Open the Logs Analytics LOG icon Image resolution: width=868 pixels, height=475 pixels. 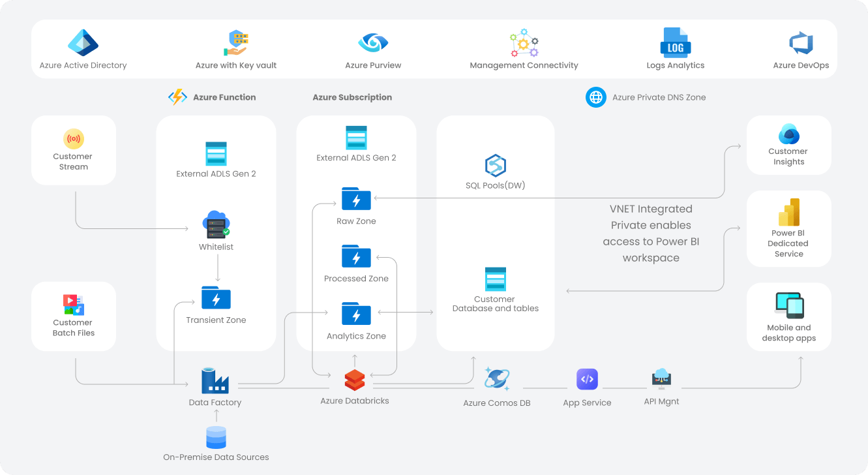point(675,43)
